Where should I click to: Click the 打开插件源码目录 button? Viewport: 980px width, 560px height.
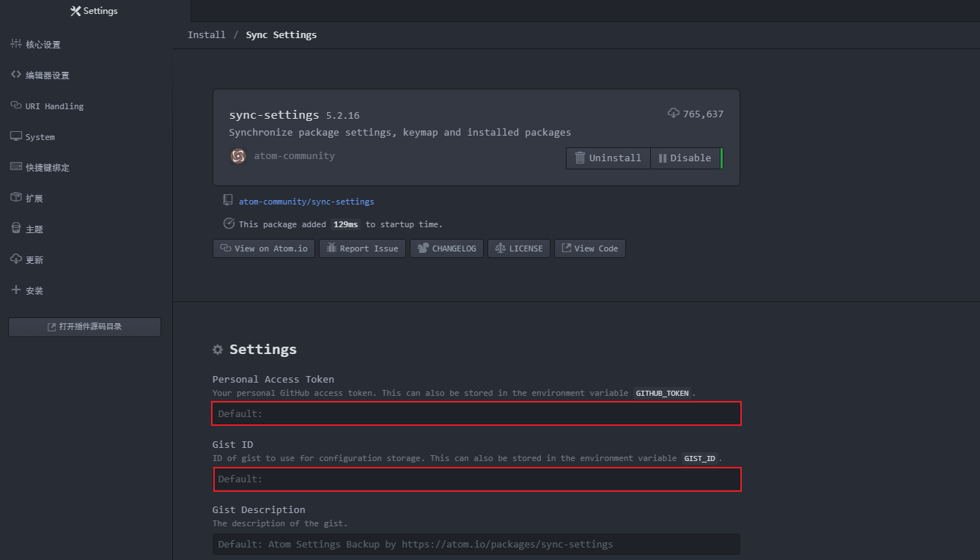[x=84, y=327]
